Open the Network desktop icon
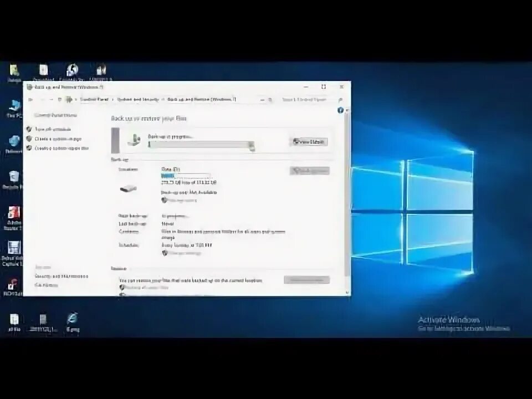The image size is (532, 399). click(13, 145)
